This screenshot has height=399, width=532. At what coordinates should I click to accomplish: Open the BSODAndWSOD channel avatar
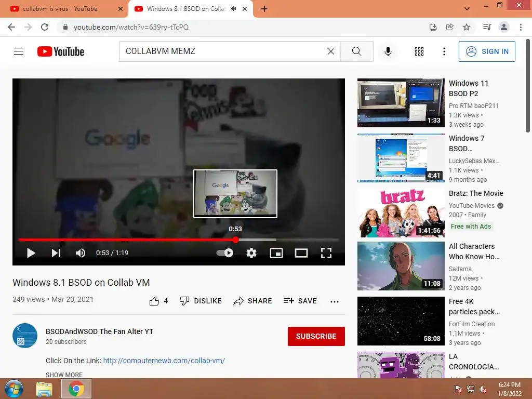click(25, 336)
